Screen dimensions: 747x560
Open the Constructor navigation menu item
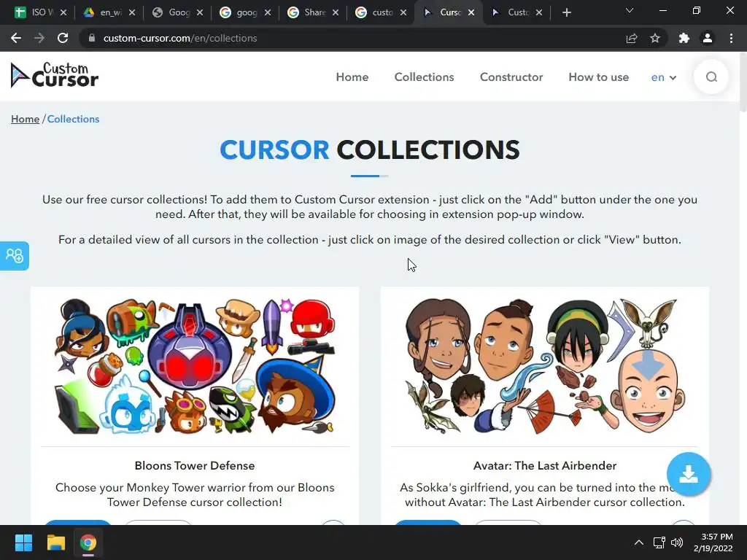(x=511, y=77)
